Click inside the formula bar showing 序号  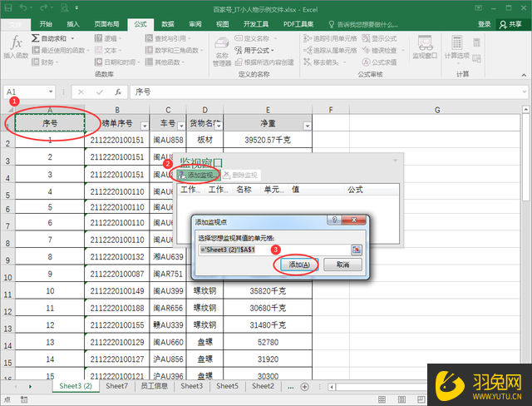coord(328,92)
